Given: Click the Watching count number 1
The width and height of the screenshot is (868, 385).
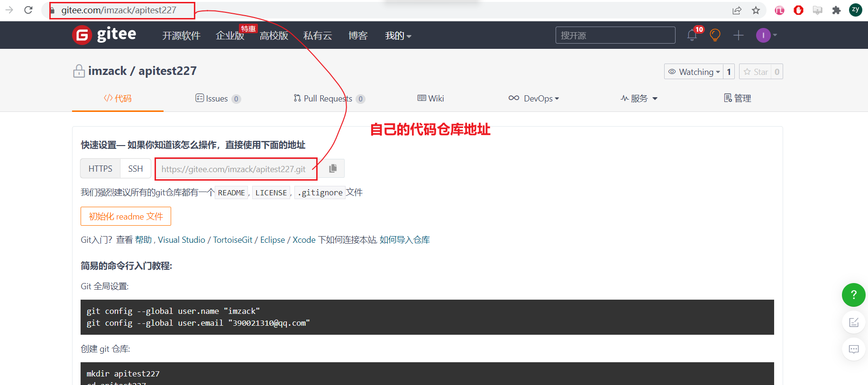Looking at the screenshot, I should pyautogui.click(x=729, y=72).
